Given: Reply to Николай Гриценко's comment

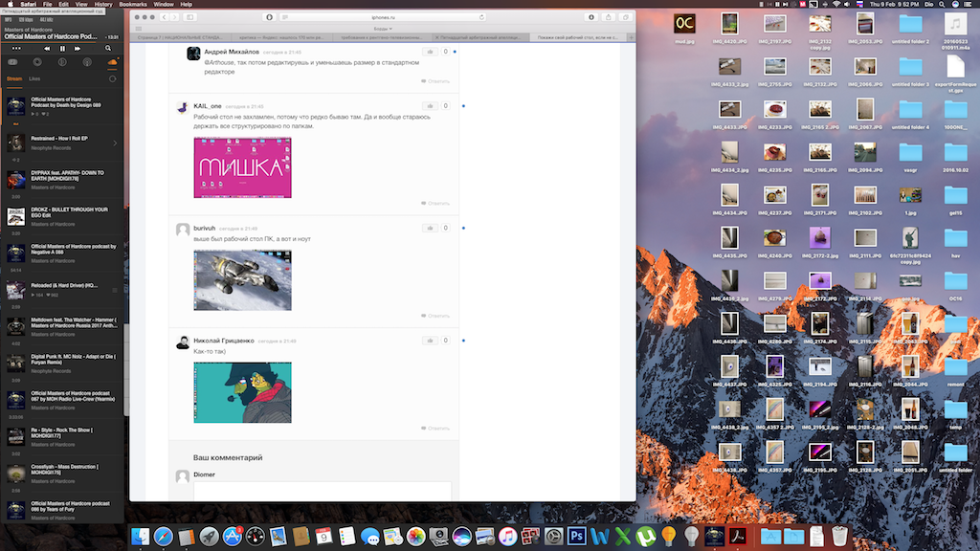Looking at the screenshot, I should coord(435,428).
